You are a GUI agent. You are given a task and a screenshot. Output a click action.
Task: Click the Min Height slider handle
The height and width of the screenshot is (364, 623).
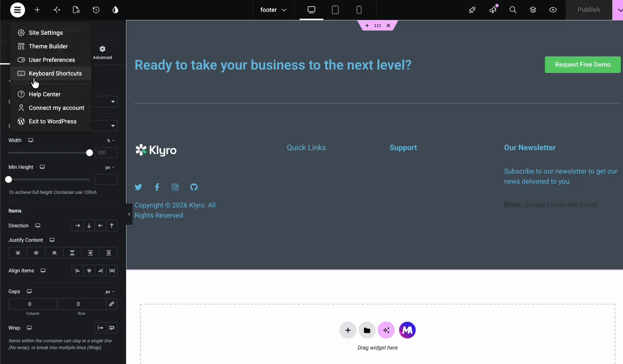(x=8, y=179)
